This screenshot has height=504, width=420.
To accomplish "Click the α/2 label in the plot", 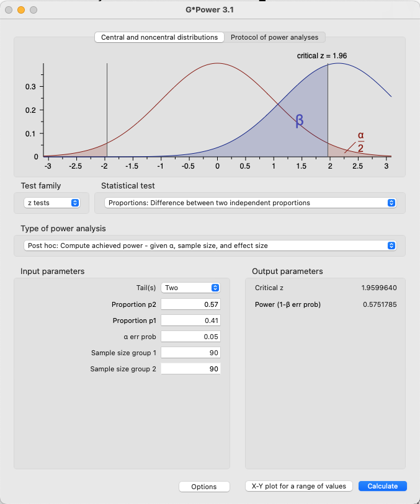I will tap(360, 142).
